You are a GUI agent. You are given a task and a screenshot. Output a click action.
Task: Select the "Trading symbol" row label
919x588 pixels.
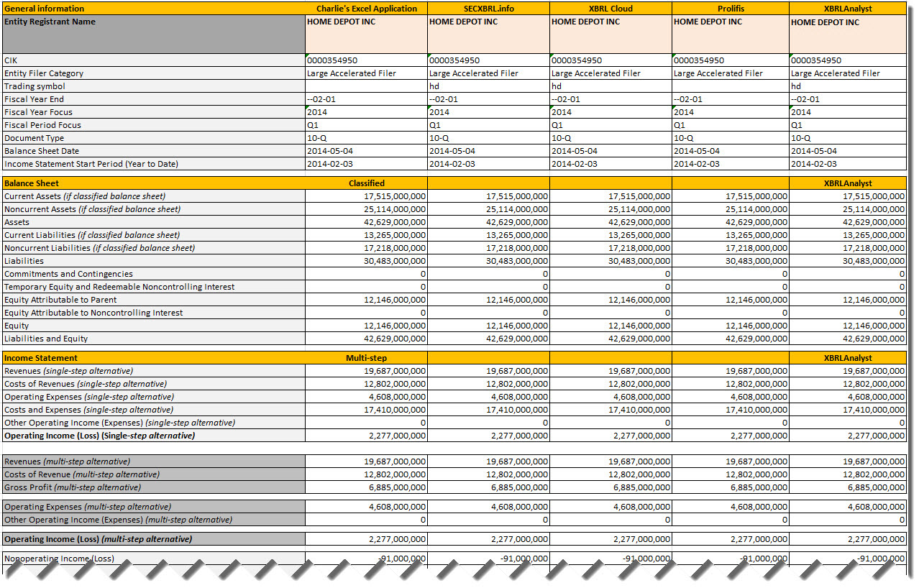pos(154,86)
